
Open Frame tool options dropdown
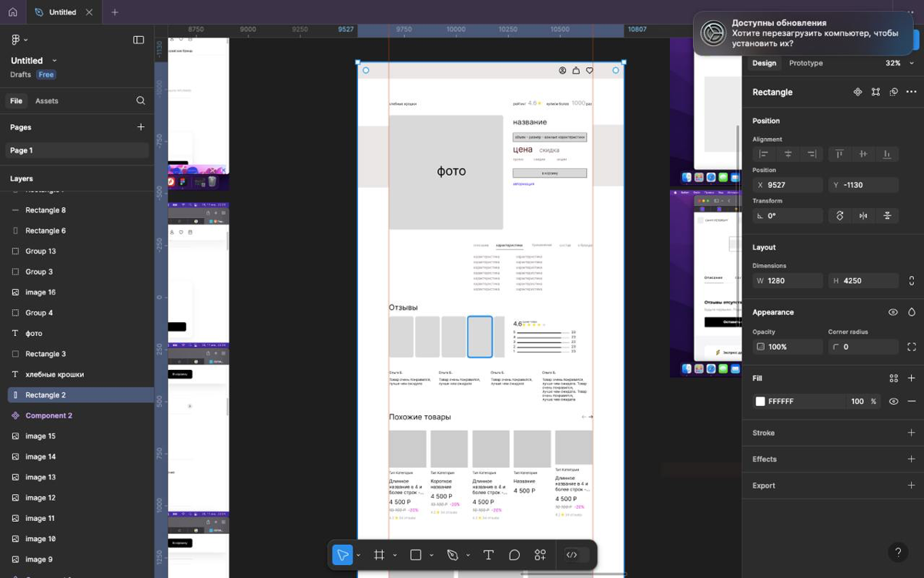click(395, 556)
